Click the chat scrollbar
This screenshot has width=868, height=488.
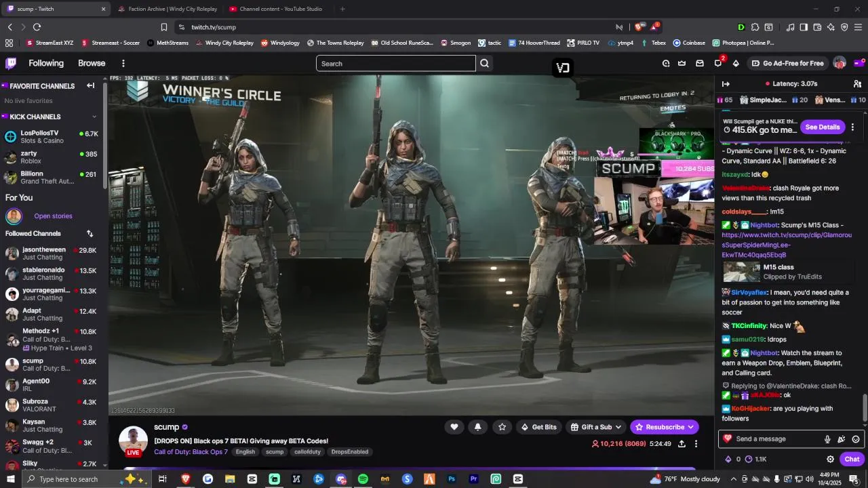[865, 408]
